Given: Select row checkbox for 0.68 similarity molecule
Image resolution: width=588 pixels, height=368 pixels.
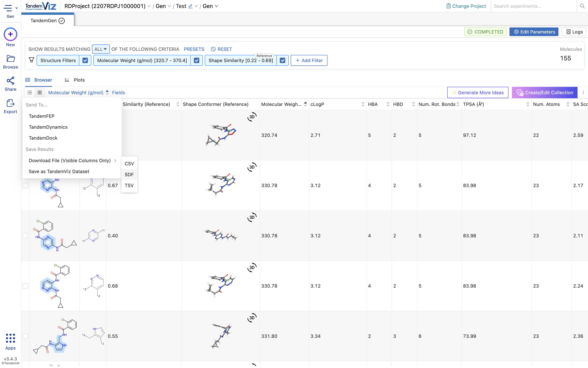Looking at the screenshot, I should click(25, 286).
